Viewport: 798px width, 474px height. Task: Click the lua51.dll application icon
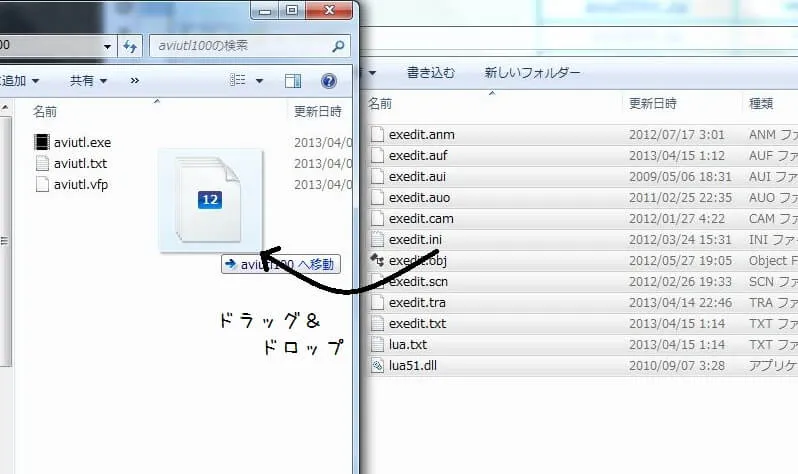[377, 365]
